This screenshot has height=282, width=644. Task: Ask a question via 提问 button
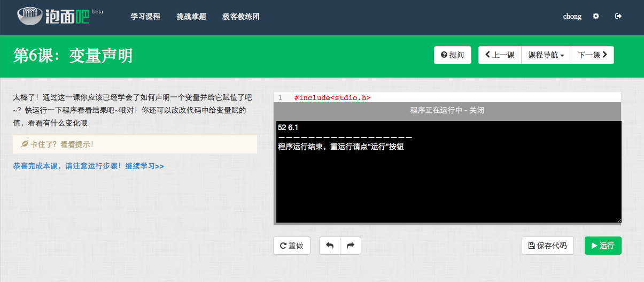[452, 55]
